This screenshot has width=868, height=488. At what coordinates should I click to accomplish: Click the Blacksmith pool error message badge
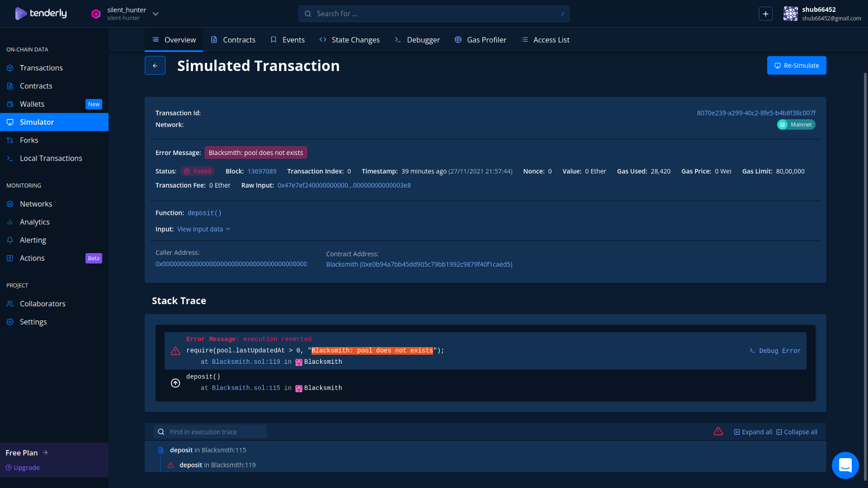coord(256,153)
